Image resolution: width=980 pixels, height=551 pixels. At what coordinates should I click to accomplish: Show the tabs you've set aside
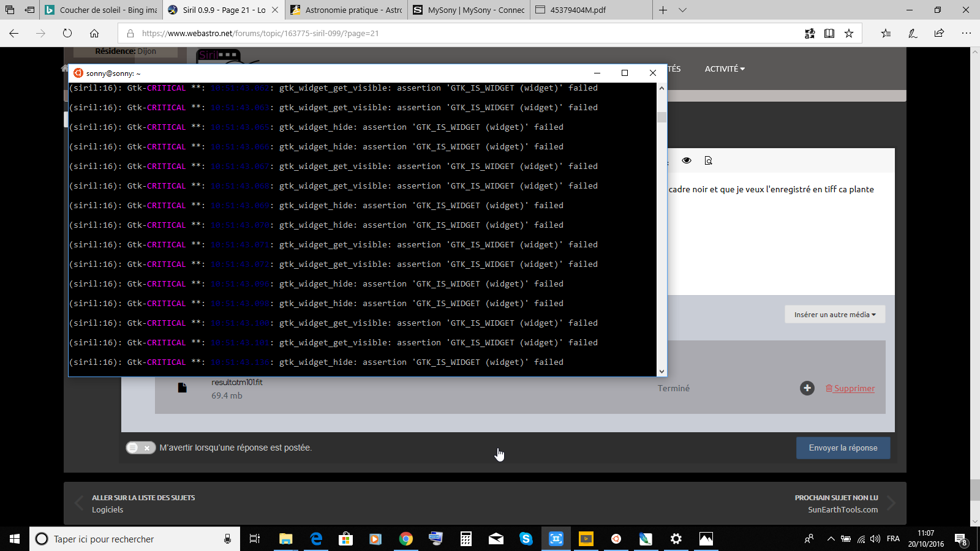tap(10, 10)
